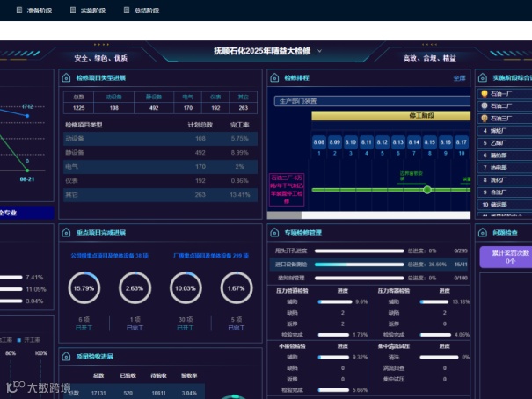The height and width of the screenshot is (399, 532).
Task: Open the 总结阶段 menu item
Action: click(x=142, y=11)
